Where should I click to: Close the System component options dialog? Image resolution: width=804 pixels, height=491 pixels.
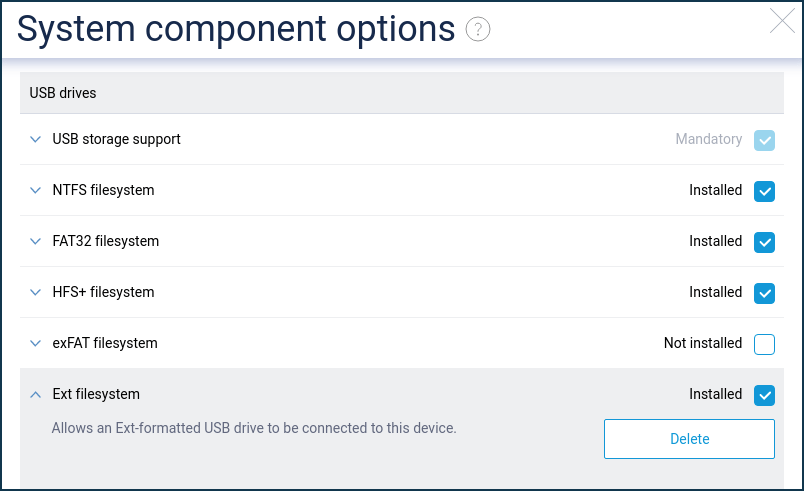click(782, 21)
